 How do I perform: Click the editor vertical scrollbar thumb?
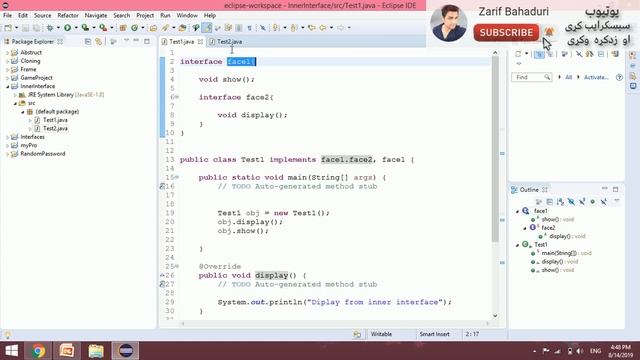pyautogui.click(x=495, y=149)
